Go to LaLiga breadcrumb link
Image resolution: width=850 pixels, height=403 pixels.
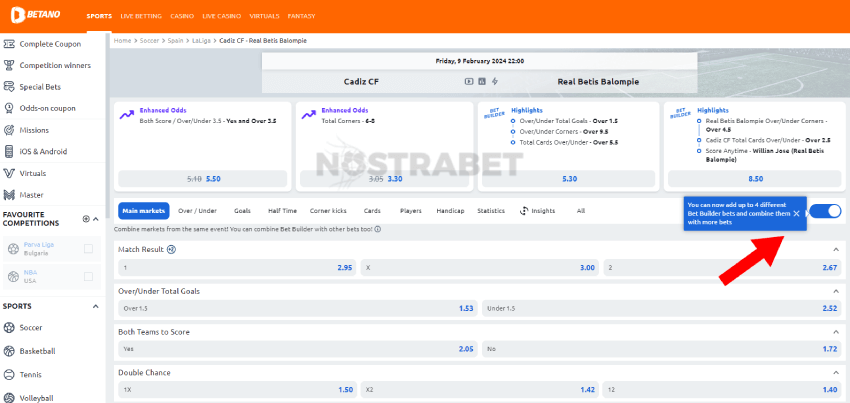(201, 41)
